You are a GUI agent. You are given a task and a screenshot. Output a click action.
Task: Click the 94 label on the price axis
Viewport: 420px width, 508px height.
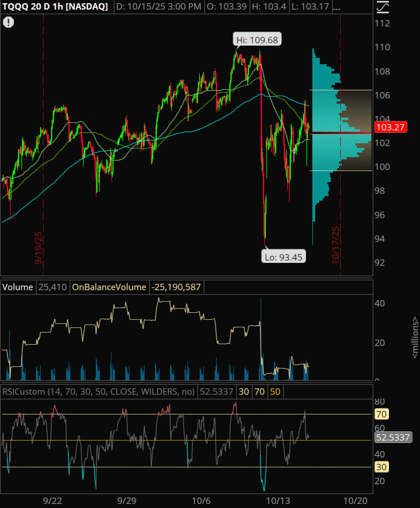pos(380,239)
